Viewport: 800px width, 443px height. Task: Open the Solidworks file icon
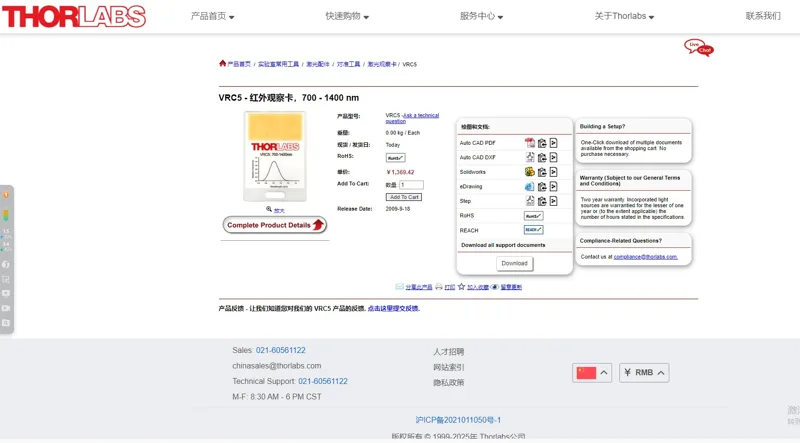coord(530,171)
